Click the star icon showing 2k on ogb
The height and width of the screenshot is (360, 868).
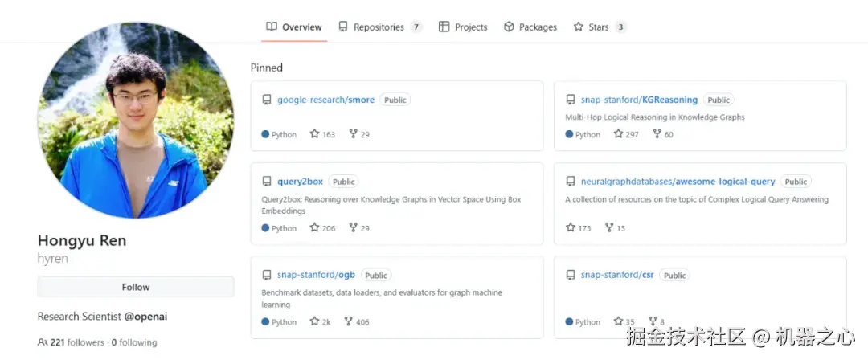(315, 321)
